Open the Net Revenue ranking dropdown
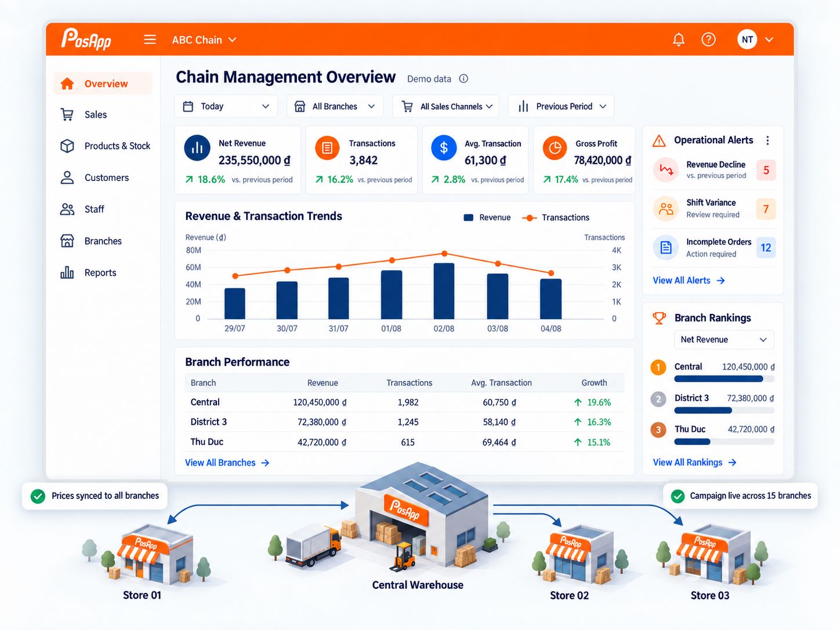 click(724, 340)
